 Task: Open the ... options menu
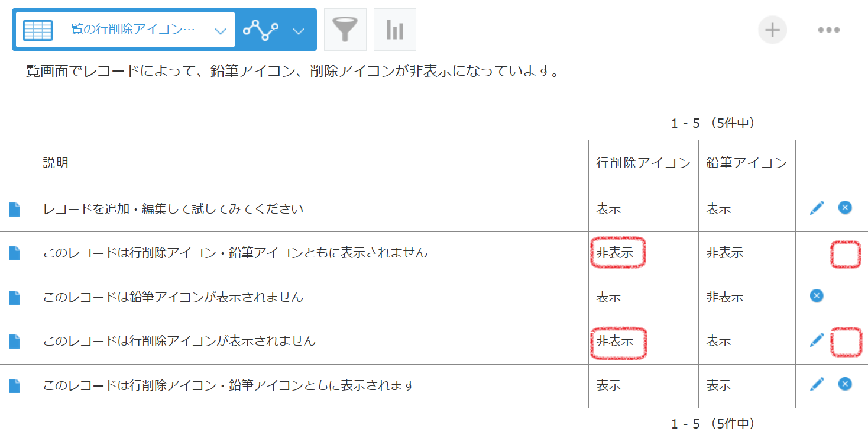(829, 29)
